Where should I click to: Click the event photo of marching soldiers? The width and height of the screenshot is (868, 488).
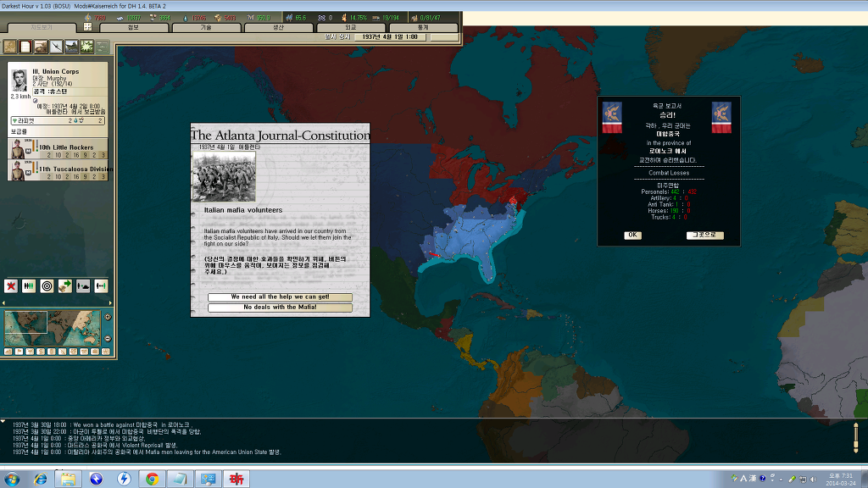pos(224,176)
